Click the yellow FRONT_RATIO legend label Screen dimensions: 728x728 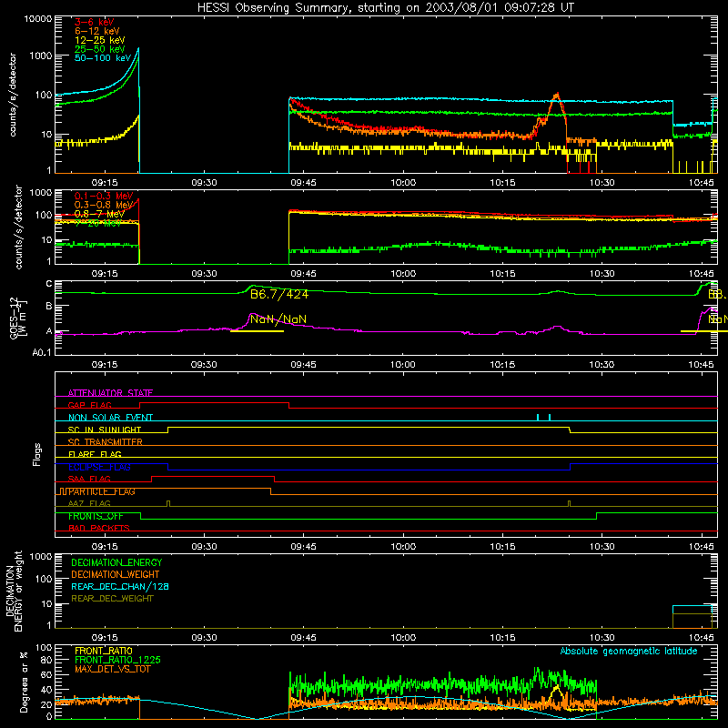coord(104,652)
